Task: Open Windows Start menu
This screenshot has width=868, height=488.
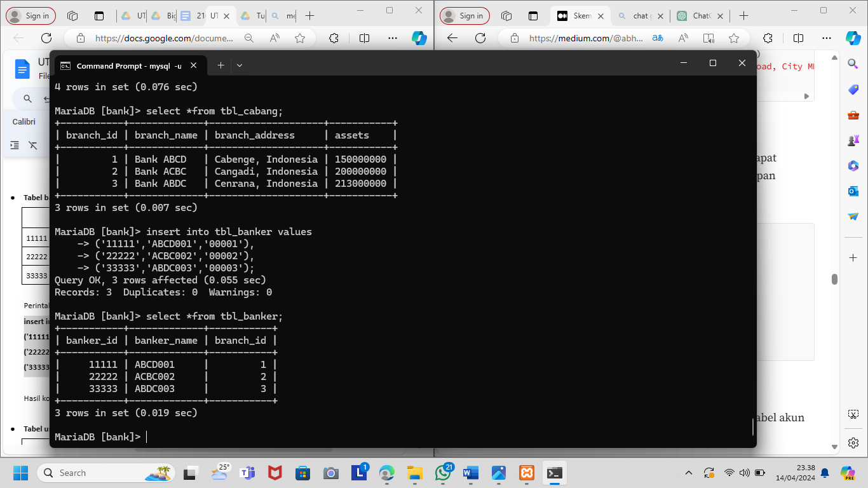Action: (x=21, y=473)
